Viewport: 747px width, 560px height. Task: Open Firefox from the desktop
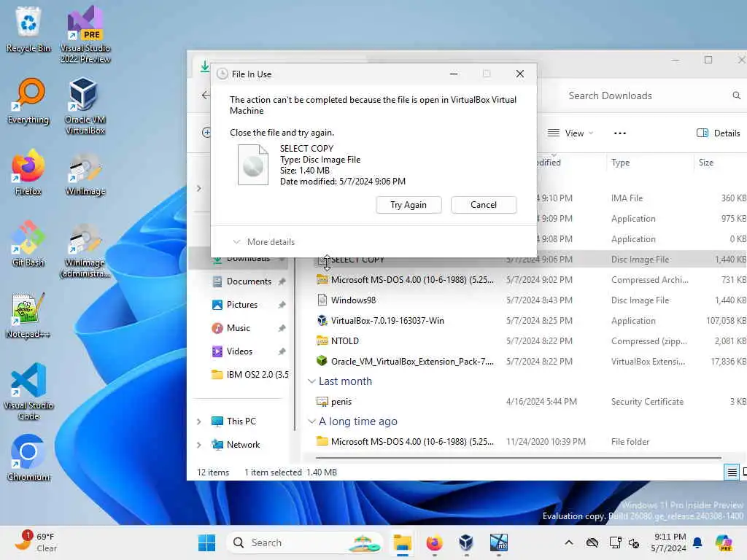point(28,172)
